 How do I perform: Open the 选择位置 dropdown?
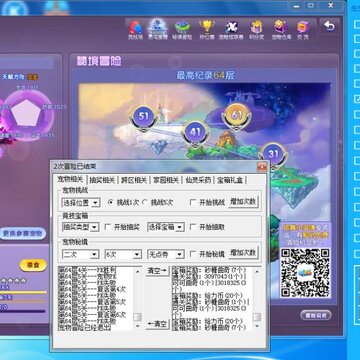click(81, 203)
